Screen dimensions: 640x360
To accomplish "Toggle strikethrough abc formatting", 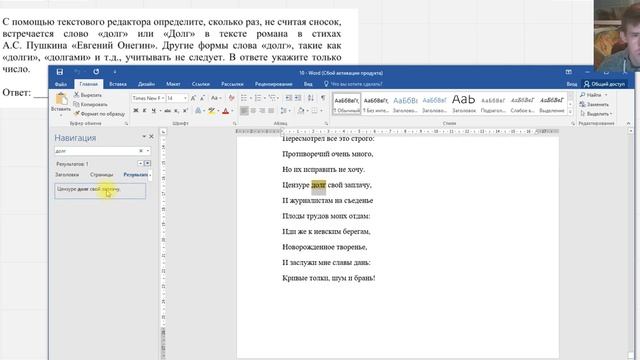I will (x=167, y=111).
